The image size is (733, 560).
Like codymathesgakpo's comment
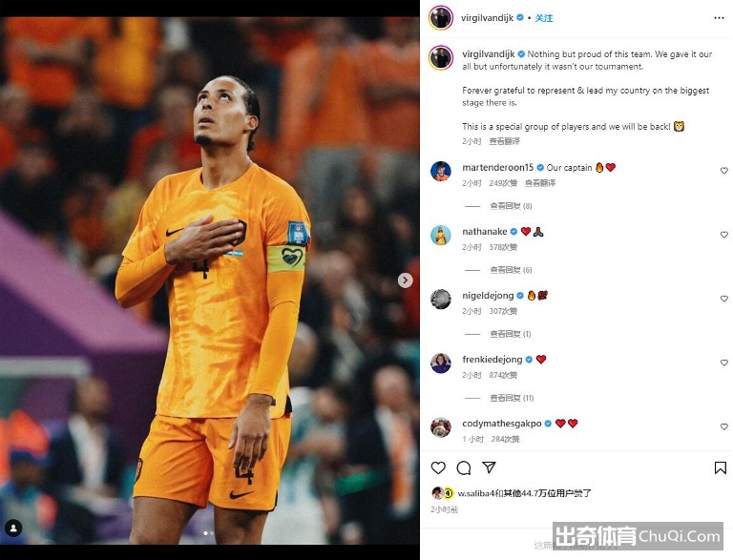(724, 426)
